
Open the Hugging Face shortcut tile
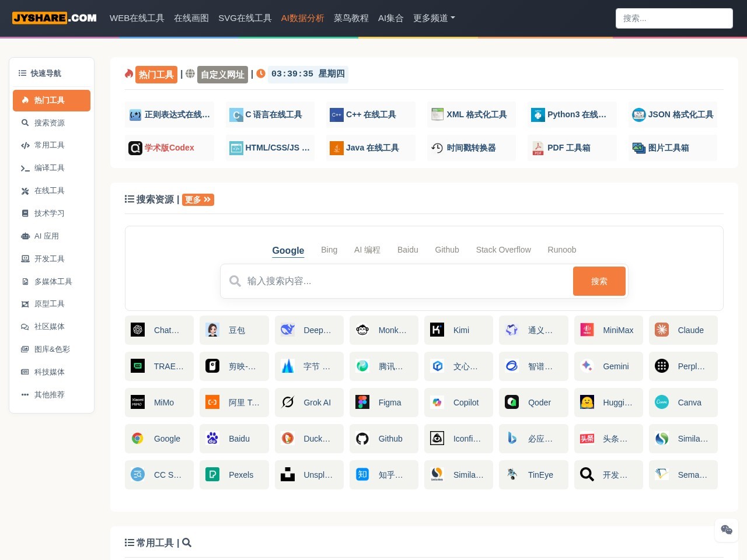[x=609, y=402]
